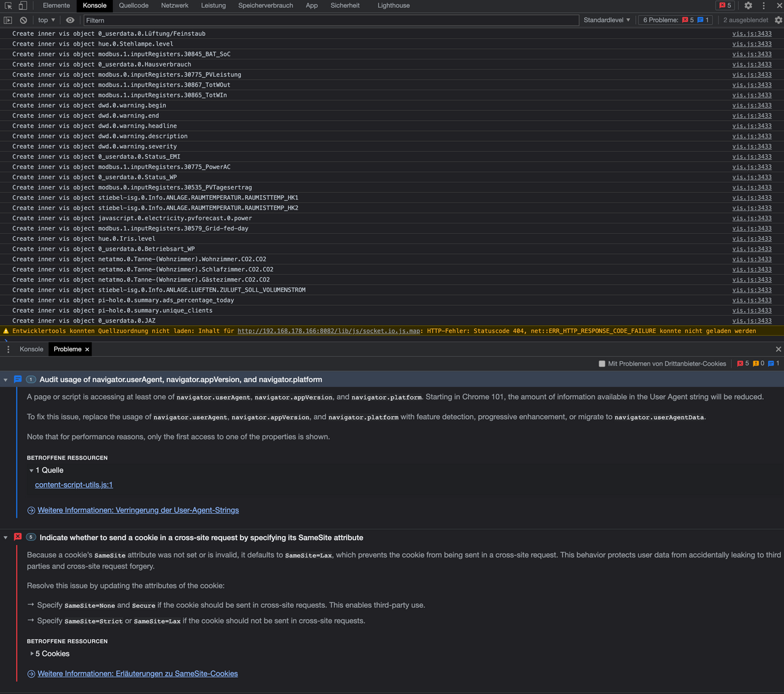Focus the Filtern console filter field

(x=331, y=20)
